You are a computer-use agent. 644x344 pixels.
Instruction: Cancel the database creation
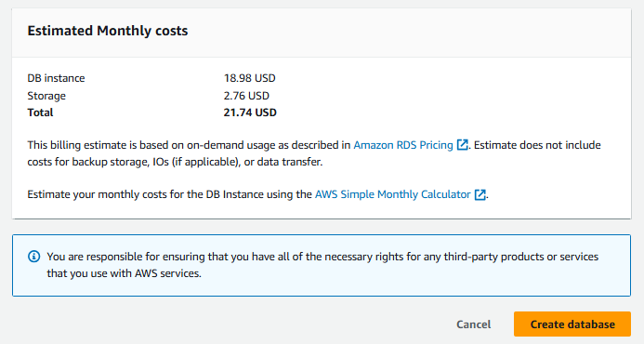[474, 324]
